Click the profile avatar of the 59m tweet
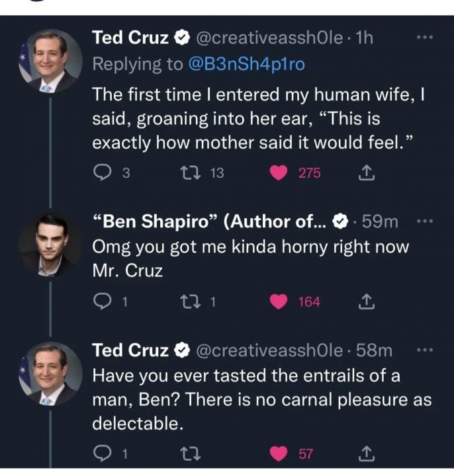This screenshot has height=476, width=454. click(50, 246)
